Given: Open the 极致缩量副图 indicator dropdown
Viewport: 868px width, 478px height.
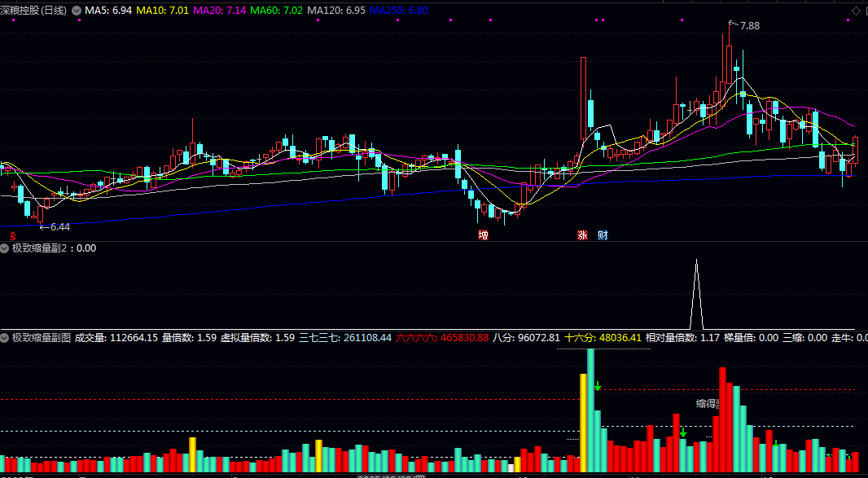Looking at the screenshot, I should [x=5, y=338].
